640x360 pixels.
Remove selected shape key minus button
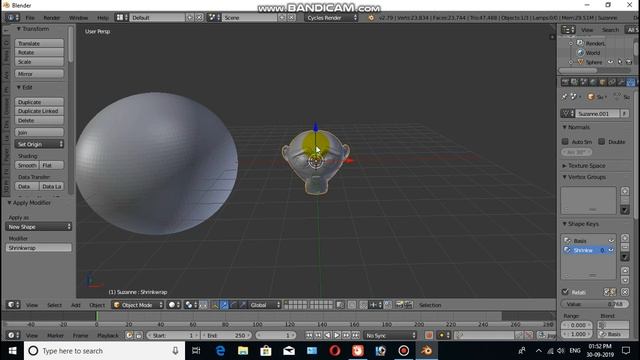point(625,247)
